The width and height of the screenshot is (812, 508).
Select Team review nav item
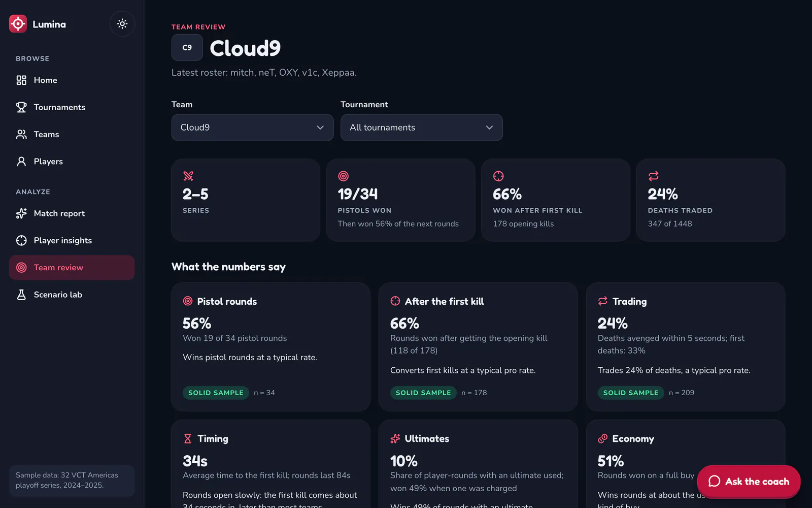click(x=72, y=268)
